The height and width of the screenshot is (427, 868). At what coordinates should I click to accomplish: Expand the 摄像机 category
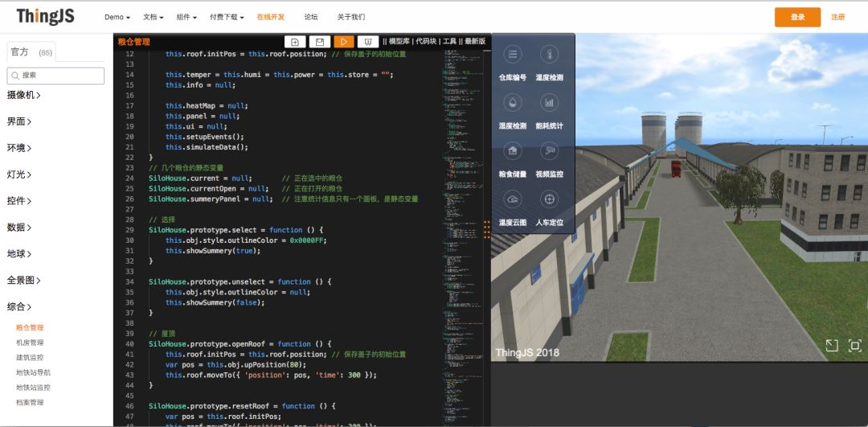[x=24, y=95]
